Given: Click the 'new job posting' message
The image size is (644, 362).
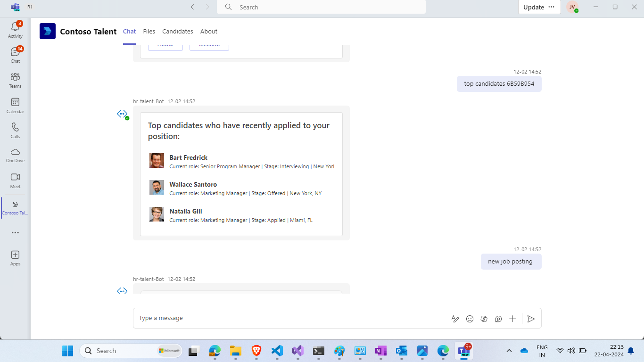Looking at the screenshot, I should click(511, 262).
